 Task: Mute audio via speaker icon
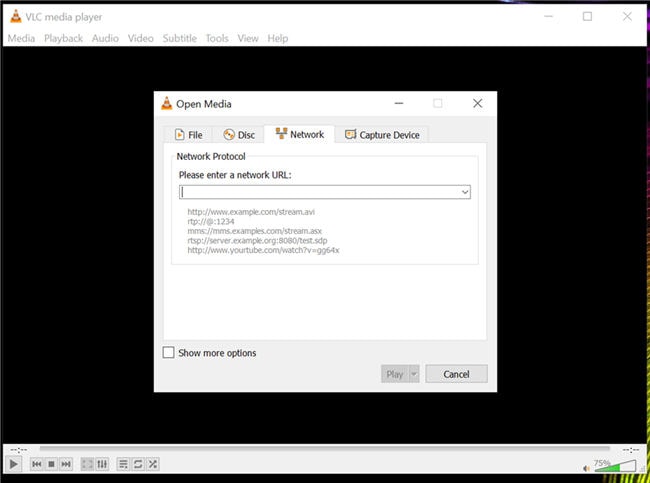586,468
